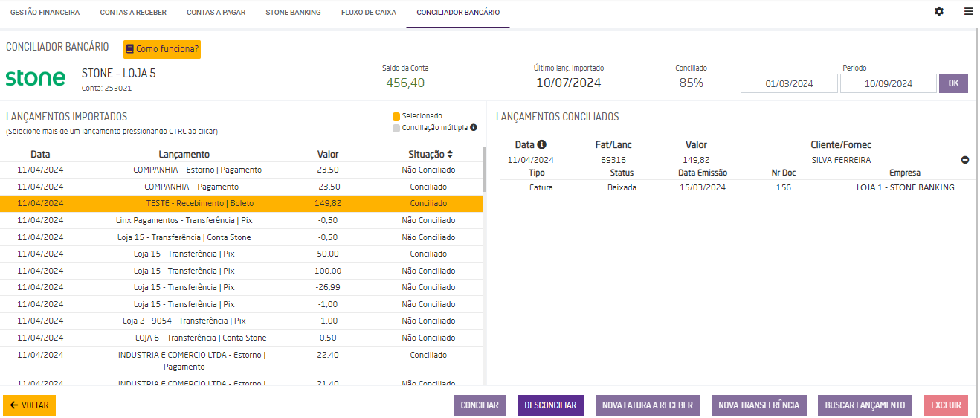Click the last imported date 10/07/2024
Screen dimensions: 980x418
coord(568,83)
